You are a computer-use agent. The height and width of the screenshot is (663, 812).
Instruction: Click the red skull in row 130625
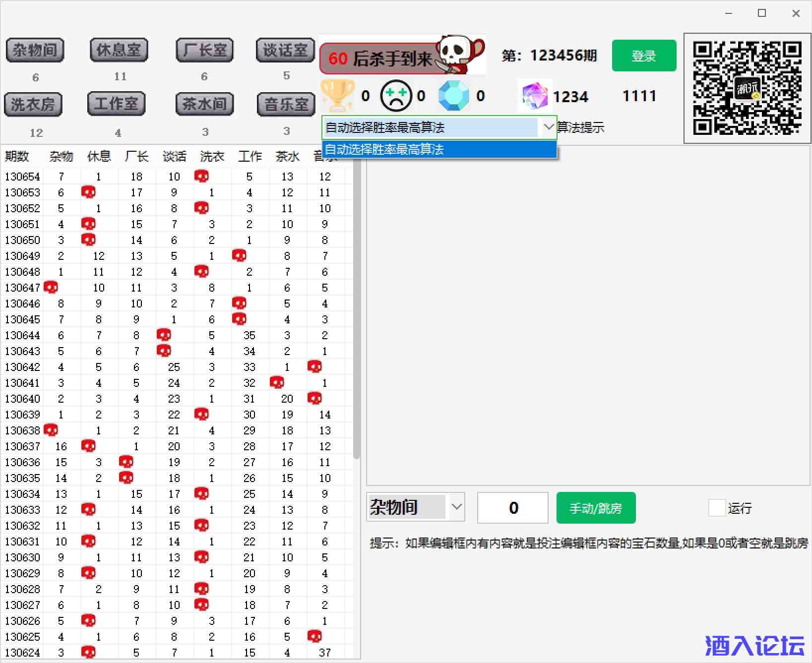point(314,636)
